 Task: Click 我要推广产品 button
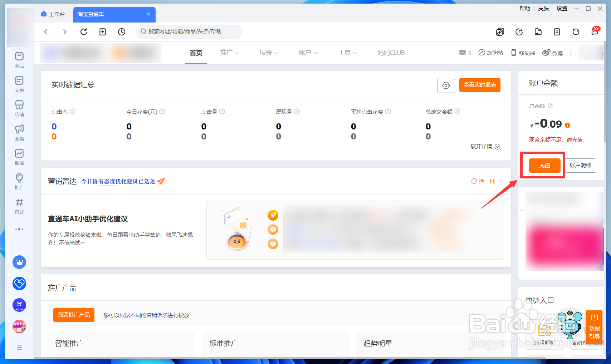tap(74, 315)
